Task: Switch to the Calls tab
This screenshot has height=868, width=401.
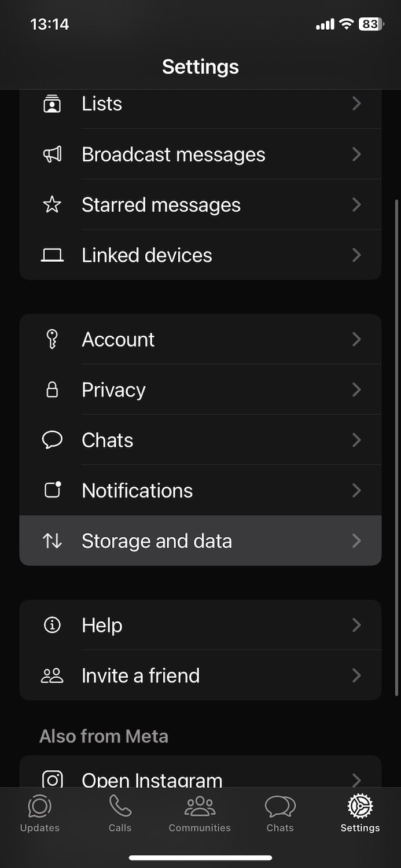Action: tap(120, 813)
